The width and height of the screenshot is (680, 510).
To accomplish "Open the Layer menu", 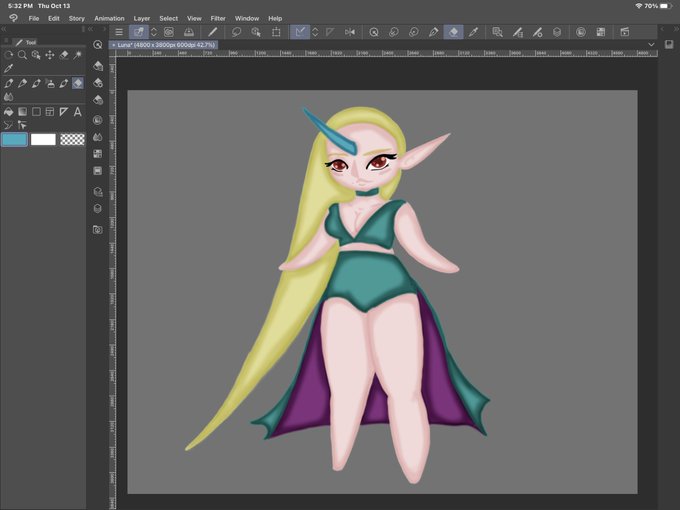I will point(142,18).
